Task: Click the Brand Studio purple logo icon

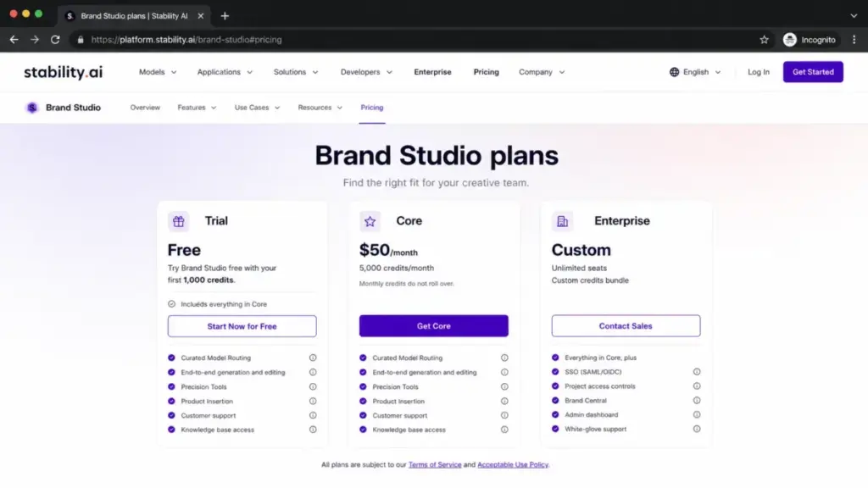Action: (32, 108)
